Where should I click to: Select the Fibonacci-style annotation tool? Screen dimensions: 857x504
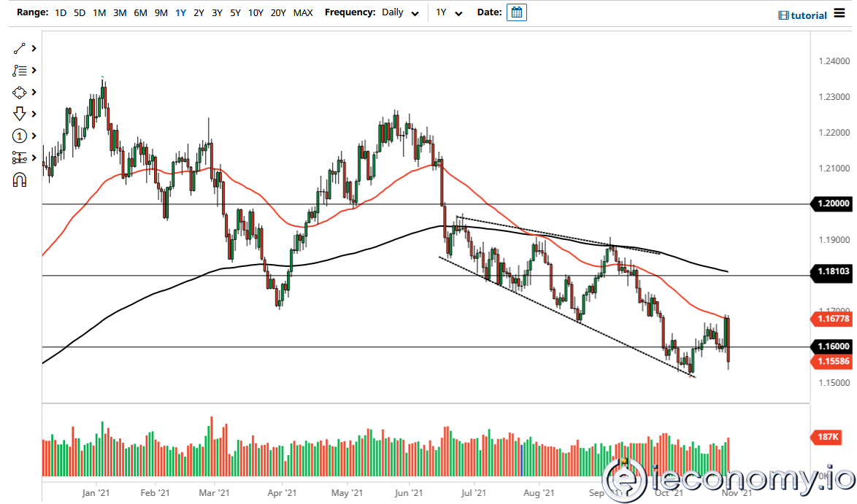point(20,70)
